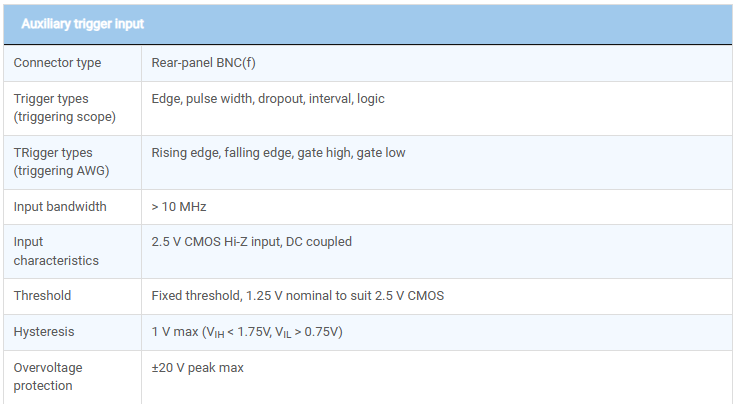This screenshot has height=409, width=736.
Task: Select the '±20 V peak max' value
Action: click(x=197, y=367)
